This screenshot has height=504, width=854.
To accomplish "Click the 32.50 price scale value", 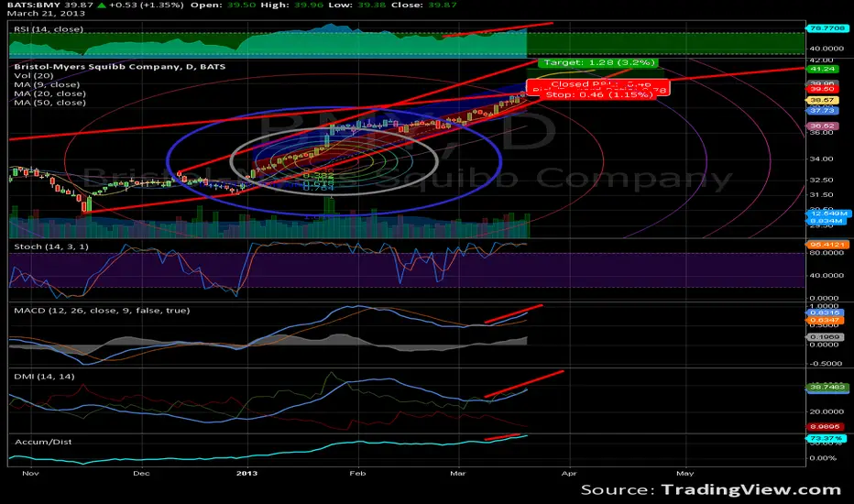I will (x=821, y=180).
